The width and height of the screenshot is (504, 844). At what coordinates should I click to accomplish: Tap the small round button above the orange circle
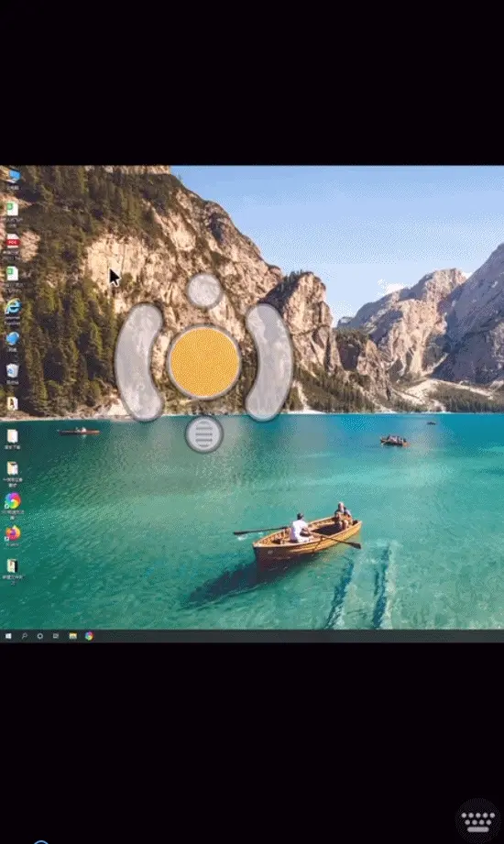[204, 290]
